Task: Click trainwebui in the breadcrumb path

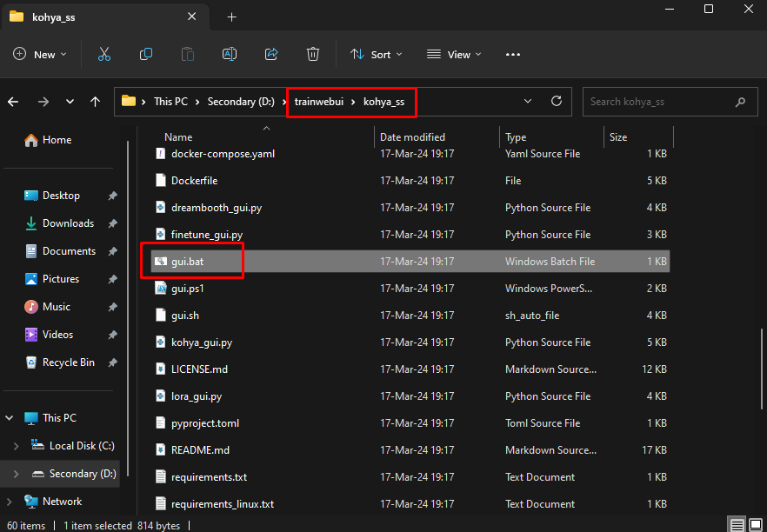Action: [318, 102]
